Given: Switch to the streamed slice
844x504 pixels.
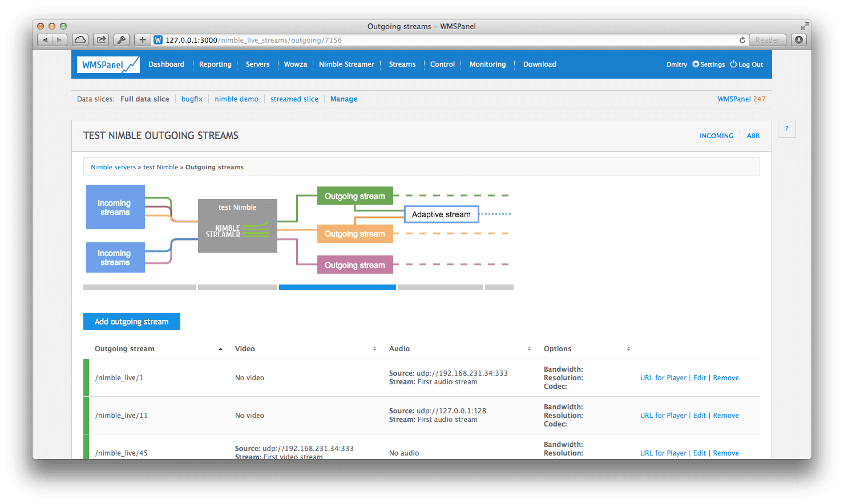Looking at the screenshot, I should click(x=294, y=99).
